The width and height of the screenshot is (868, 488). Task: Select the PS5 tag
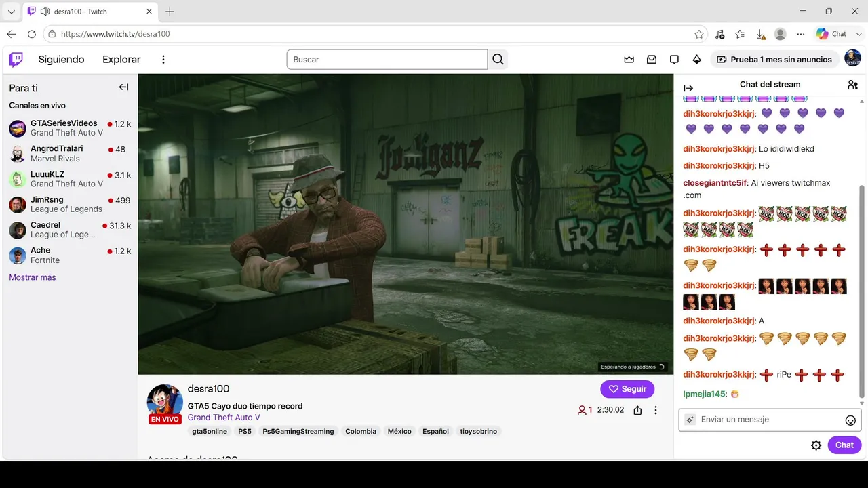[x=245, y=431]
